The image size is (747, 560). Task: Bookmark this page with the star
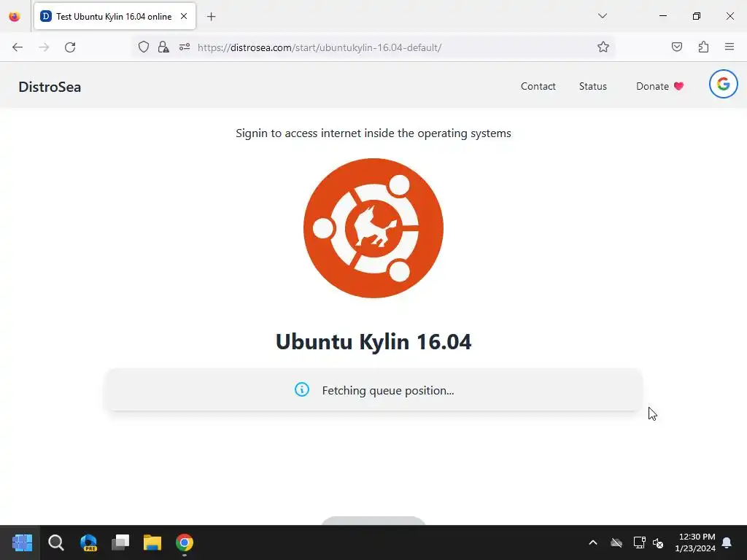click(603, 47)
